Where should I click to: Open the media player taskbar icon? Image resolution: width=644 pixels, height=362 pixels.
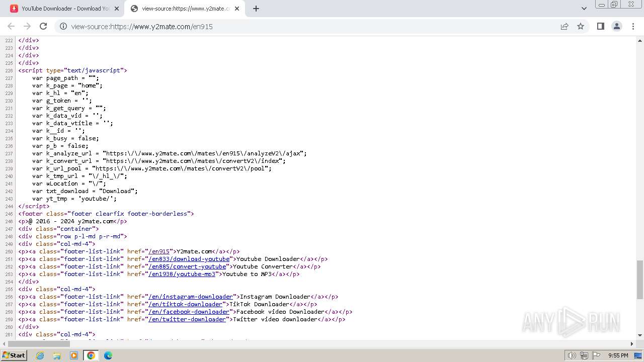click(x=74, y=355)
